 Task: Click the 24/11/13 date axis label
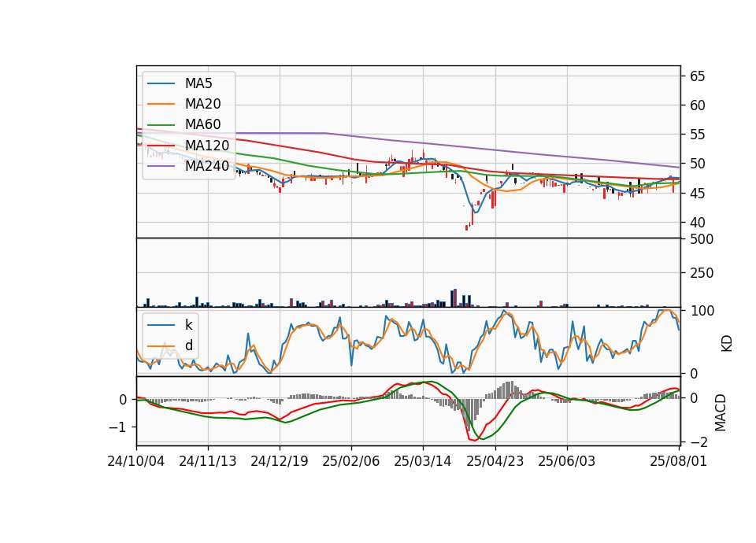point(208,461)
